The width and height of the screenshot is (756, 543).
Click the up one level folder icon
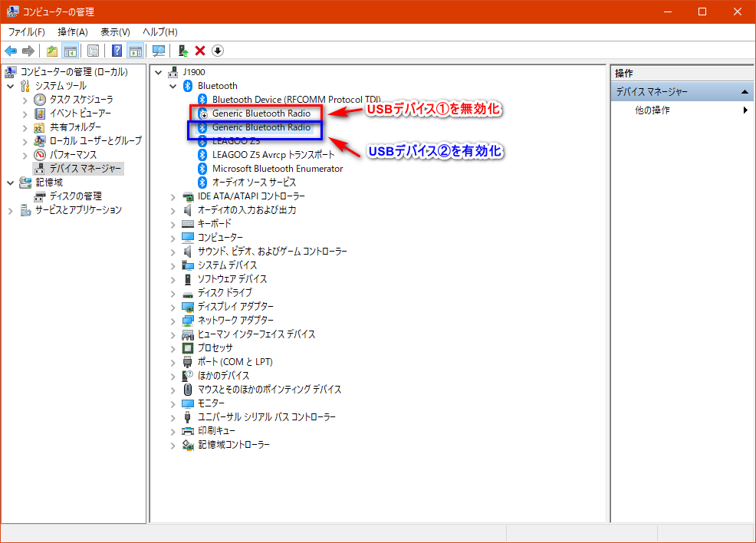tap(51, 51)
